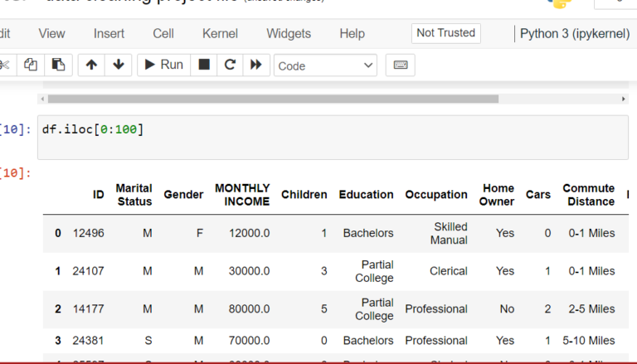The width and height of the screenshot is (637, 364).
Task: Restart and run all cells with the fast-forward icon
Action: (256, 65)
